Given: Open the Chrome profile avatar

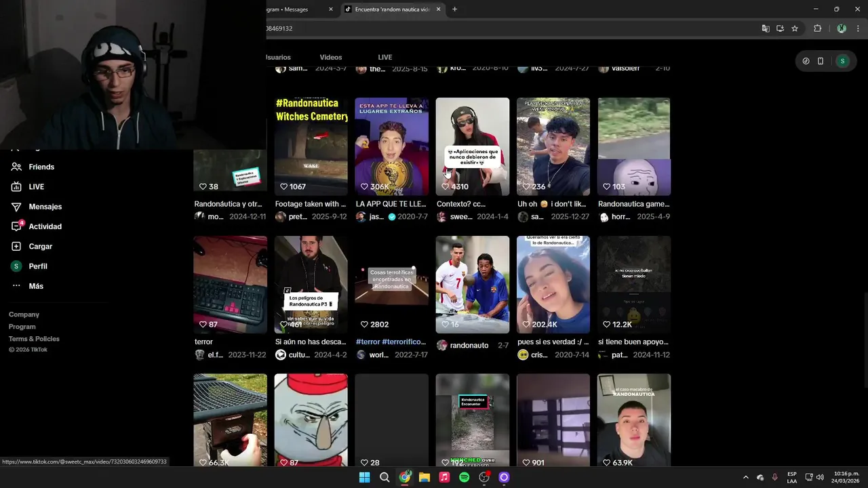Looking at the screenshot, I should point(842,28).
